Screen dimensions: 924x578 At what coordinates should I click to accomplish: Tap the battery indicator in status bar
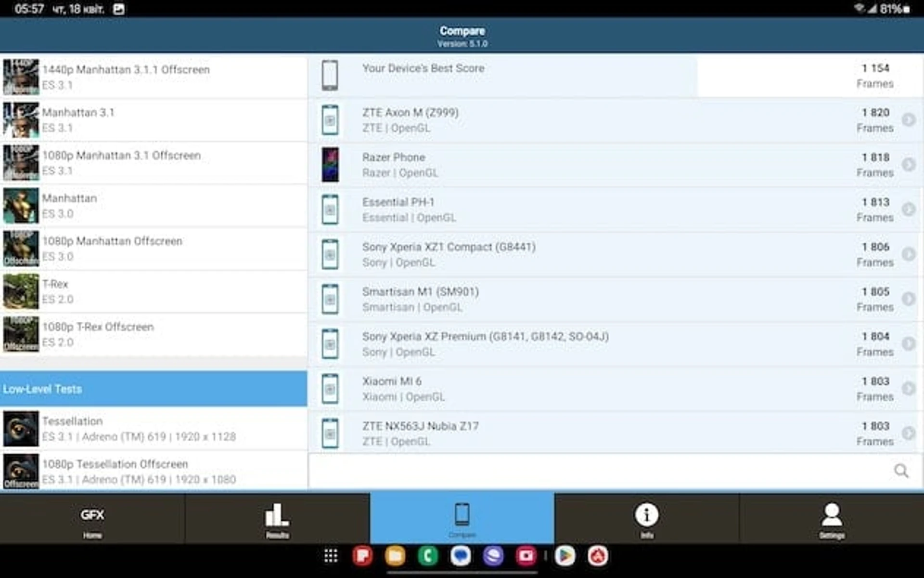coord(895,9)
